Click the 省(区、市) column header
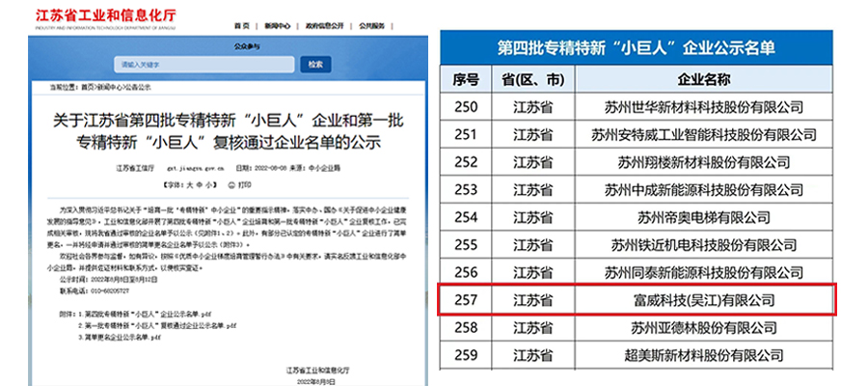 [532, 80]
